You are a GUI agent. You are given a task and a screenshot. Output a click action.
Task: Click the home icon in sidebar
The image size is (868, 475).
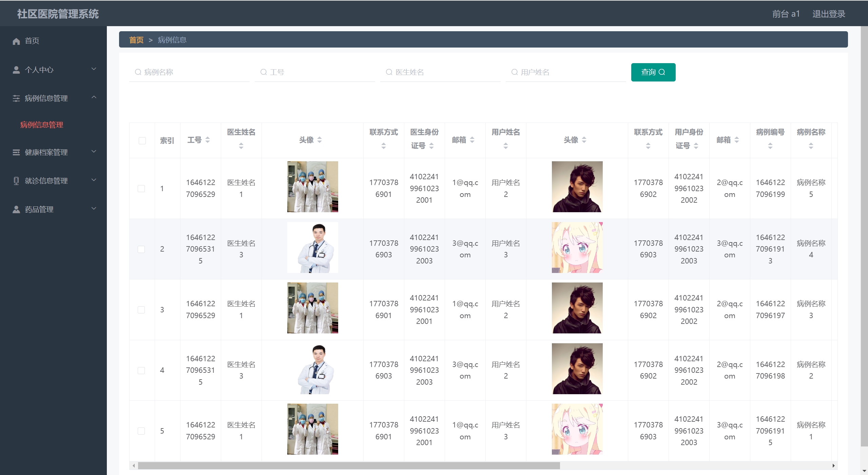[16, 41]
